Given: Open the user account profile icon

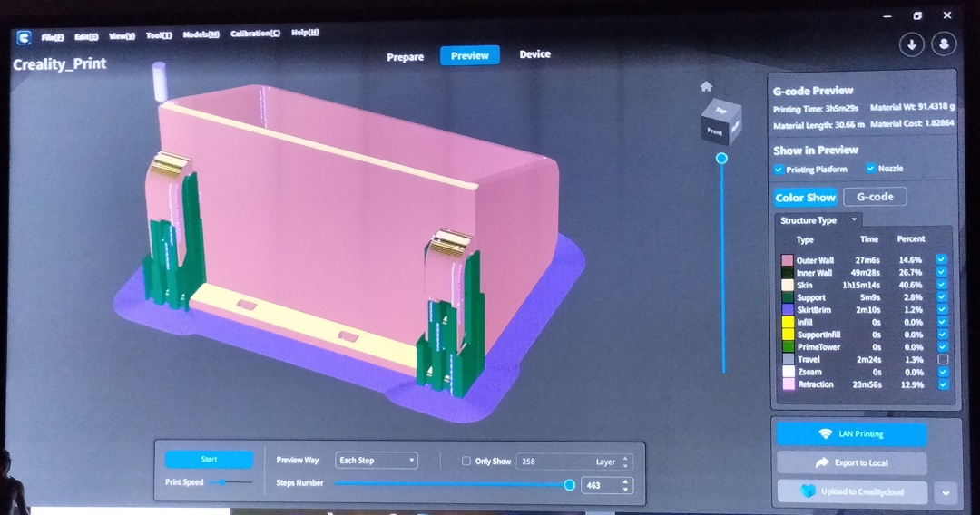Looking at the screenshot, I should pyautogui.click(x=945, y=44).
